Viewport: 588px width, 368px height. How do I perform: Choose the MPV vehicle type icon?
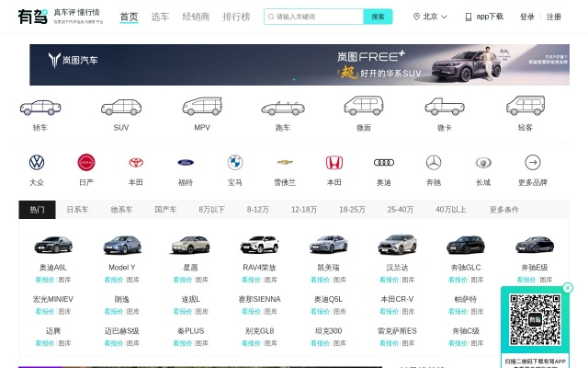tap(201, 108)
